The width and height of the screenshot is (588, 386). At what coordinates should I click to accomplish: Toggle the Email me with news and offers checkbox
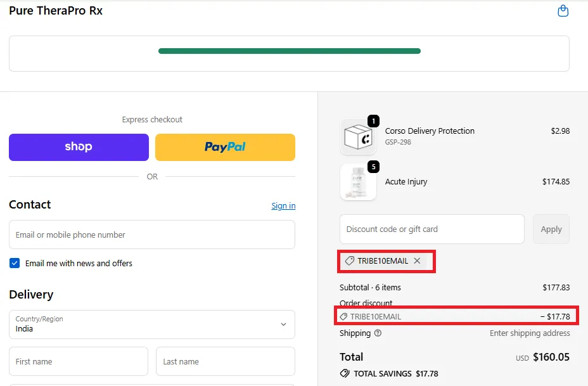click(x=14, y=263)
